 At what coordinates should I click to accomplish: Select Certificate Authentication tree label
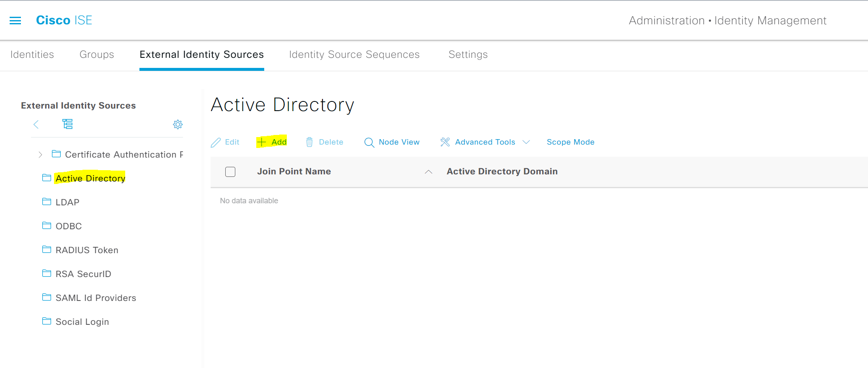tap(124, 154)
